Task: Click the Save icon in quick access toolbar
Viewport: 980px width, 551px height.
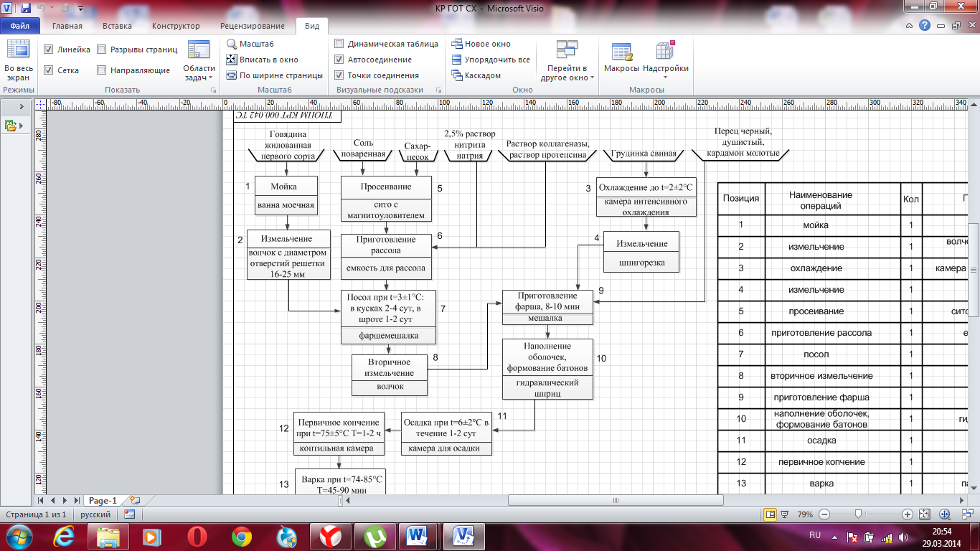Action: pyautogui.click(x=26, y=9)
